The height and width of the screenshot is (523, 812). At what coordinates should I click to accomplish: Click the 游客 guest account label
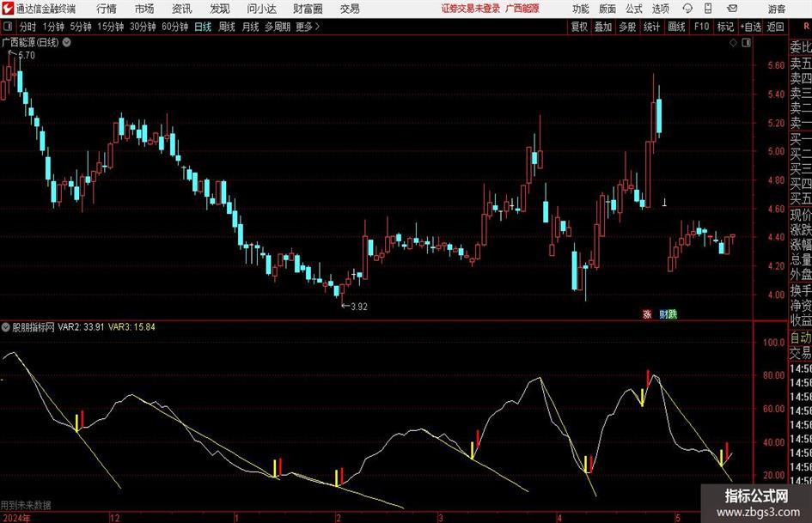777,9
